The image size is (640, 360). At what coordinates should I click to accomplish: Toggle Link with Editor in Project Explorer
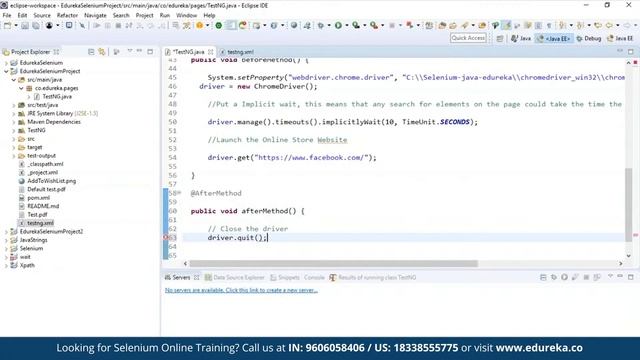coord(102,52)
